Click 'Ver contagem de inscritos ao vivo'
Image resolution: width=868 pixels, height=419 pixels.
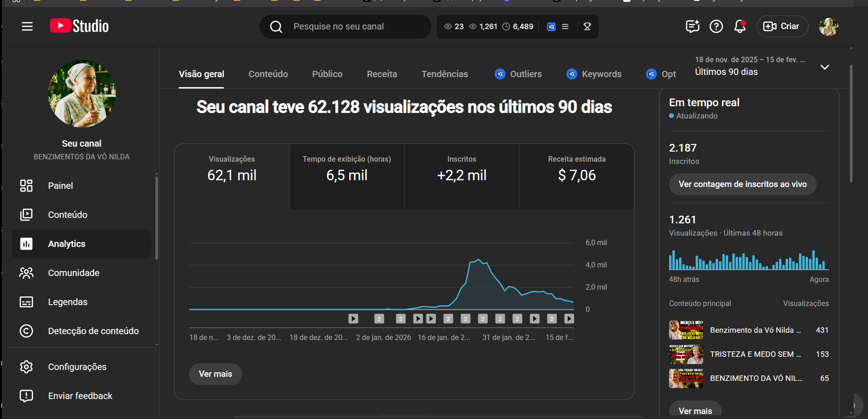[743, 184]
